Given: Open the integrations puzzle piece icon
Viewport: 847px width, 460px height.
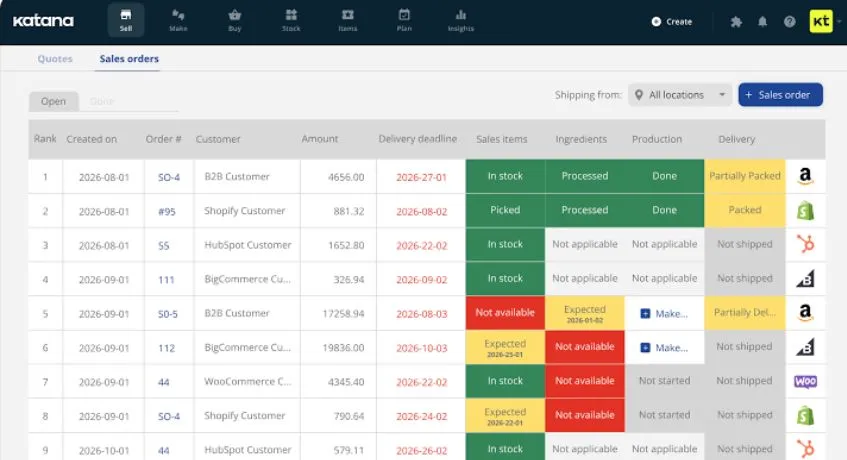Looking at the screenshot, I should [736, 22].
